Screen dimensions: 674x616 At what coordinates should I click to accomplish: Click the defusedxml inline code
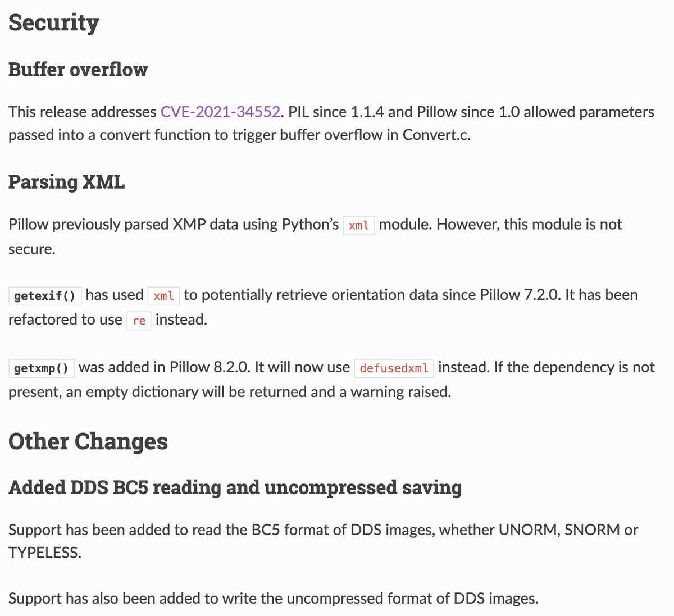[394, 368]
